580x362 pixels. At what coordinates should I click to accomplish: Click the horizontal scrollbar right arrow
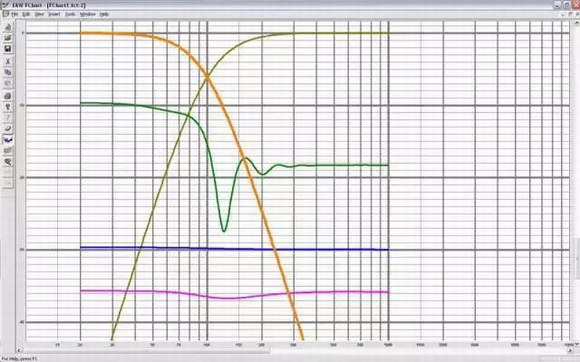click(570, 350)
